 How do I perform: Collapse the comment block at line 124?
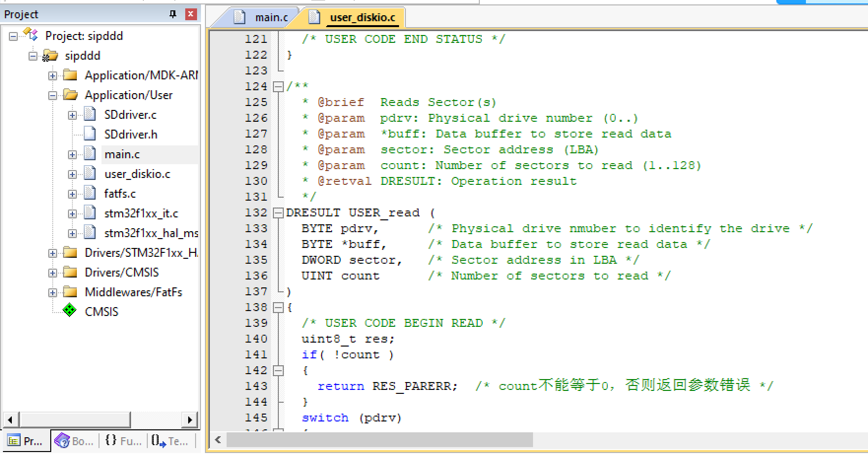pyautogui.click(x=278, y=87)
